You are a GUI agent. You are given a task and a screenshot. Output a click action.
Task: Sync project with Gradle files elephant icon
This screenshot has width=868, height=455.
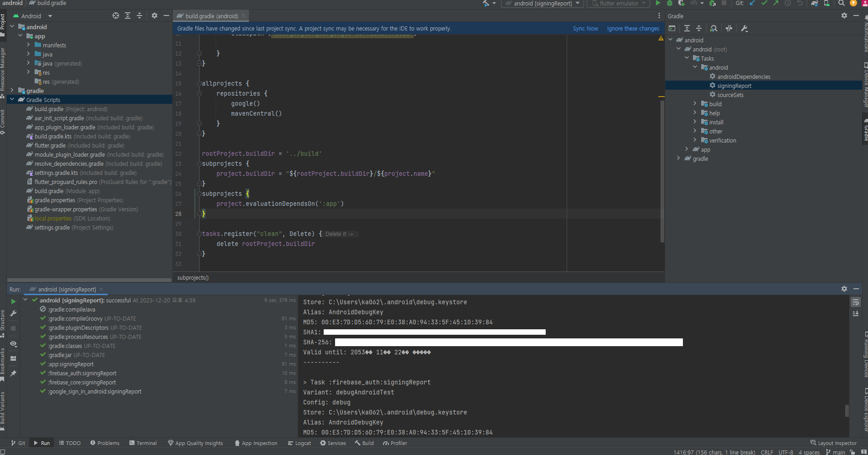coord(815,3)
